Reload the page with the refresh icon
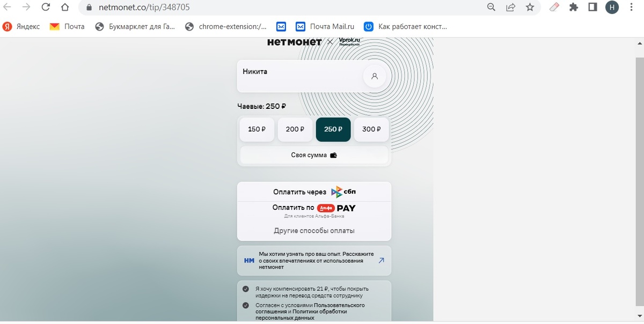This screenshot has width=644, height=324. 46,8
